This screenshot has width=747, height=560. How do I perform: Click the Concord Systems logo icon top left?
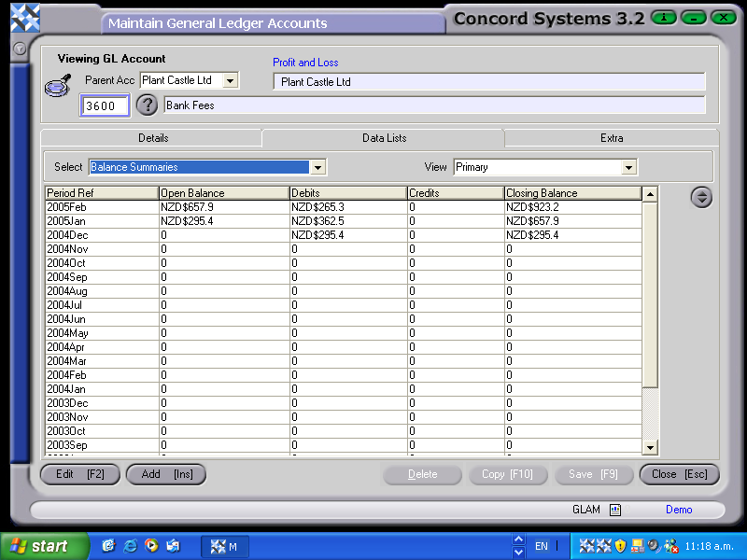24,17
